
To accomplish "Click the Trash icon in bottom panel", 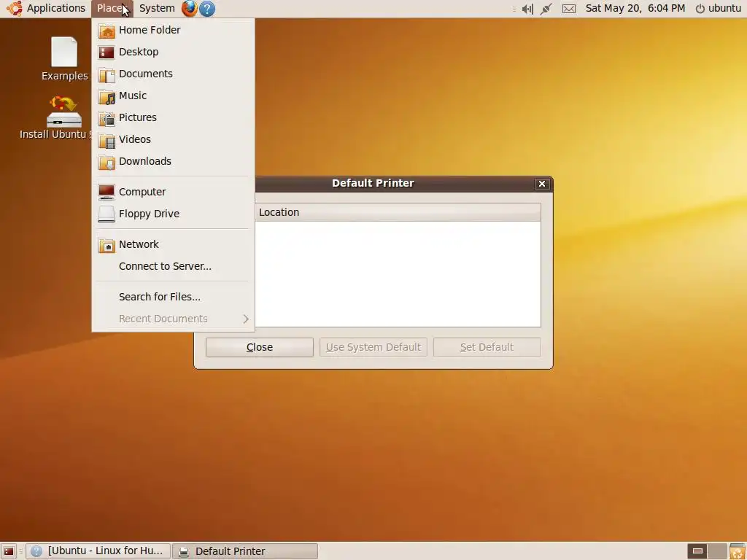I will (738, 551).
